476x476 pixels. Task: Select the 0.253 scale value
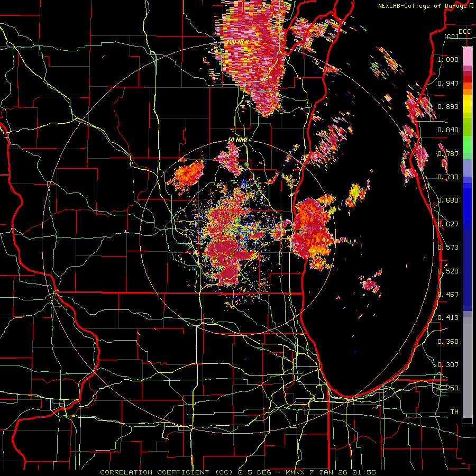pos(448,388)
